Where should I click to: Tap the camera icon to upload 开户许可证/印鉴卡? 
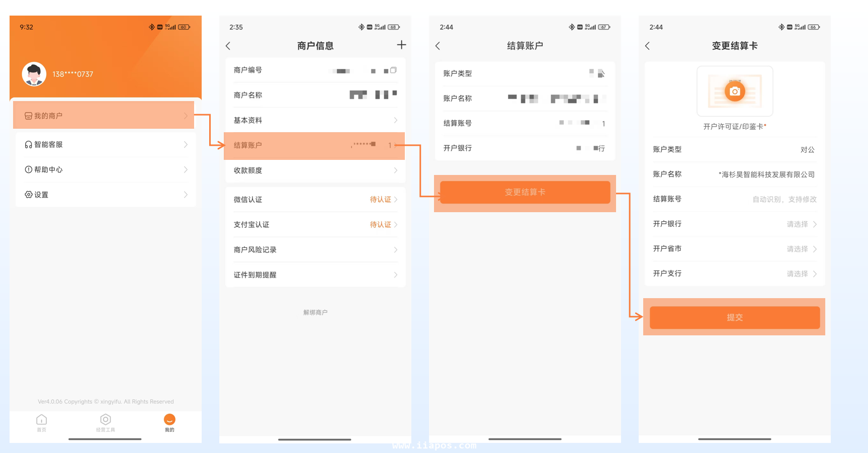735,91
